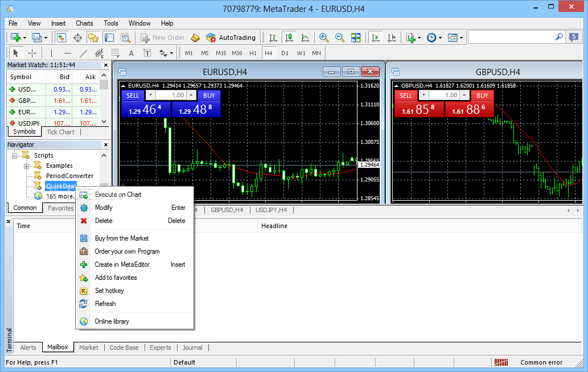Click SELL on the EURUSD chart
The image size is (588, 372).
coord(133,96)
